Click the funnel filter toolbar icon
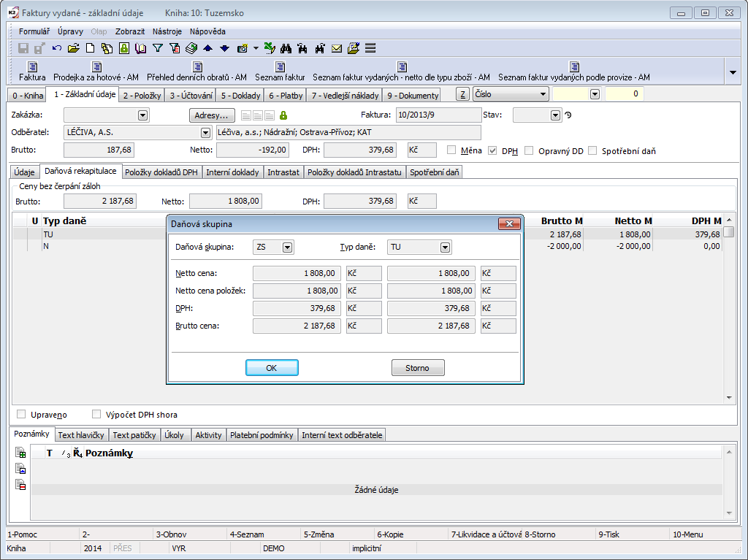The width and height of the screenshot is (748, 560). click(x=157, y=48)
